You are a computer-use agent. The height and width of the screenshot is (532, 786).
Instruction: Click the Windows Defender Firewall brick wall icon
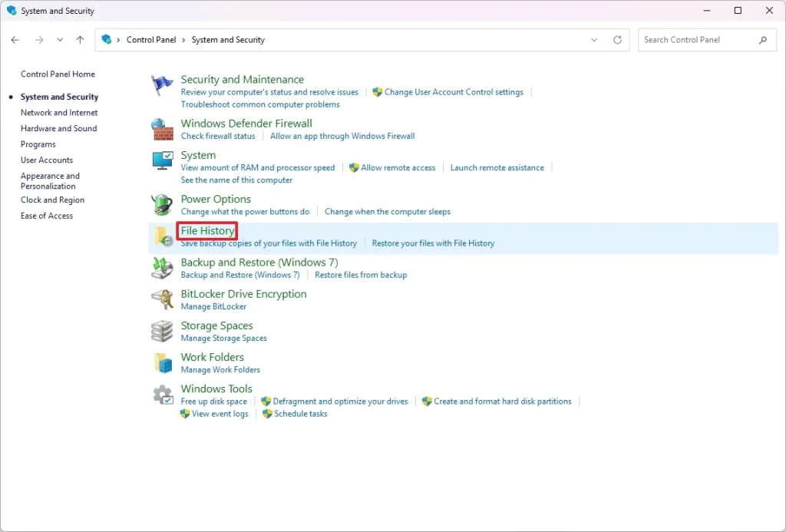(162, 129)
